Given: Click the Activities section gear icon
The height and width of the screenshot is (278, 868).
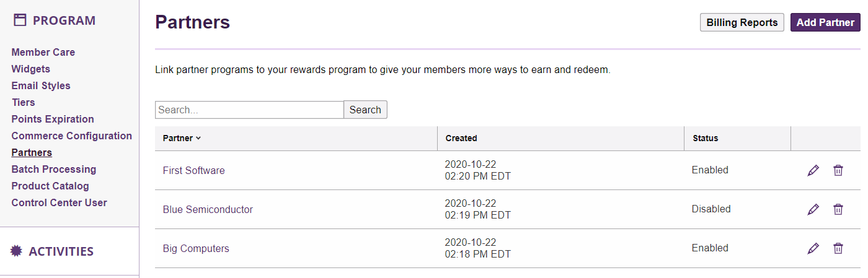Looking at the screenshot, I should pos(17,251).
